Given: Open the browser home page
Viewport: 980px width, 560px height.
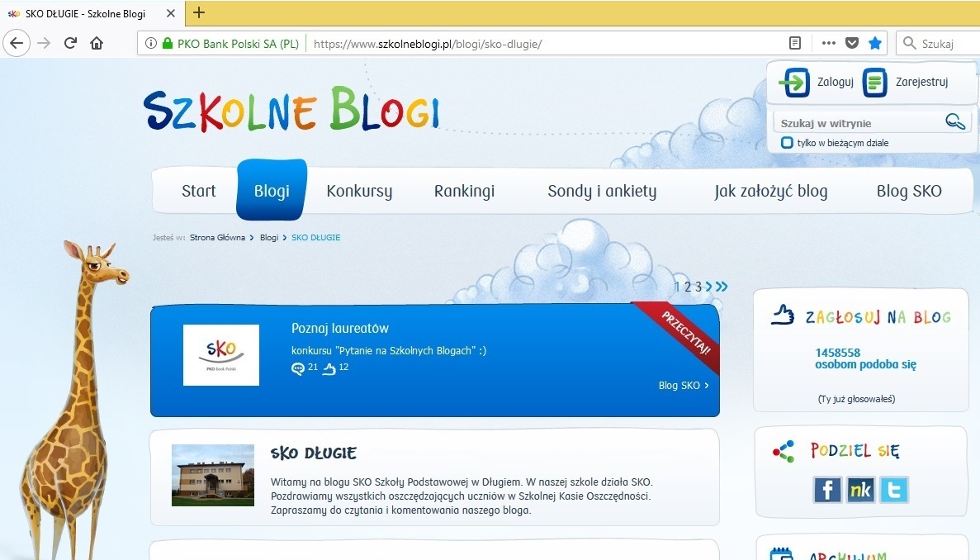Looking at the screenshot, I should (97, 43).
